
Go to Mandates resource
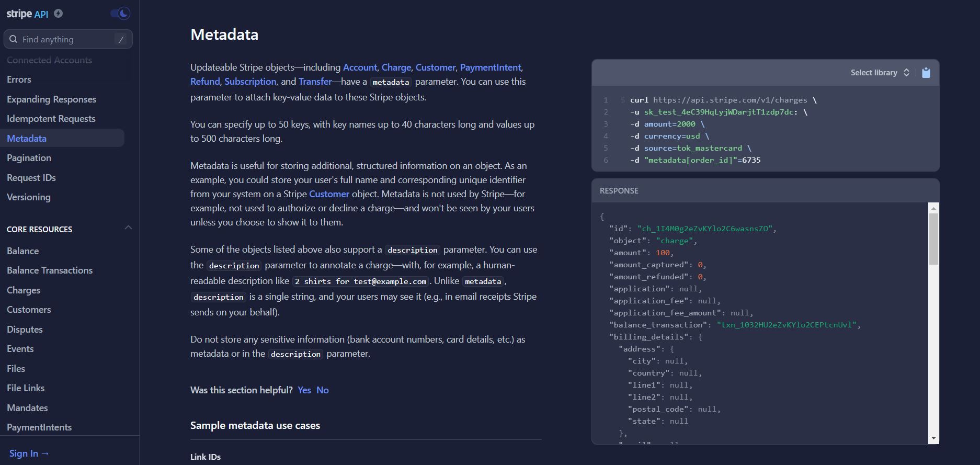(27, 408)
